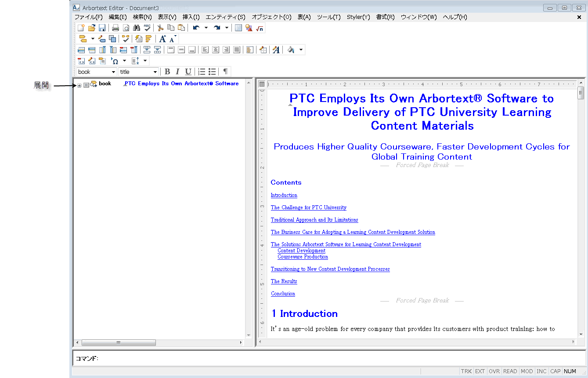
Task: Follow the Traditional Approach and Its Limitations link
Action: [x=314, y=220]
